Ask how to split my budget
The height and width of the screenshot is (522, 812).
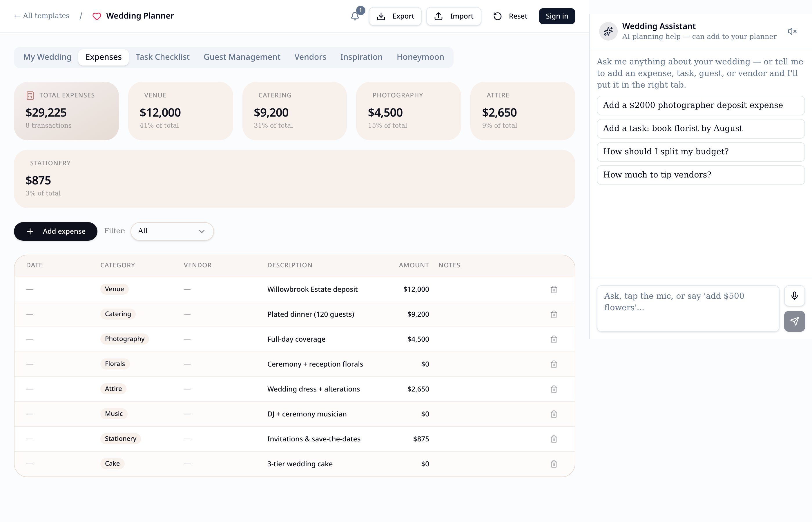[x=701, y=152]
